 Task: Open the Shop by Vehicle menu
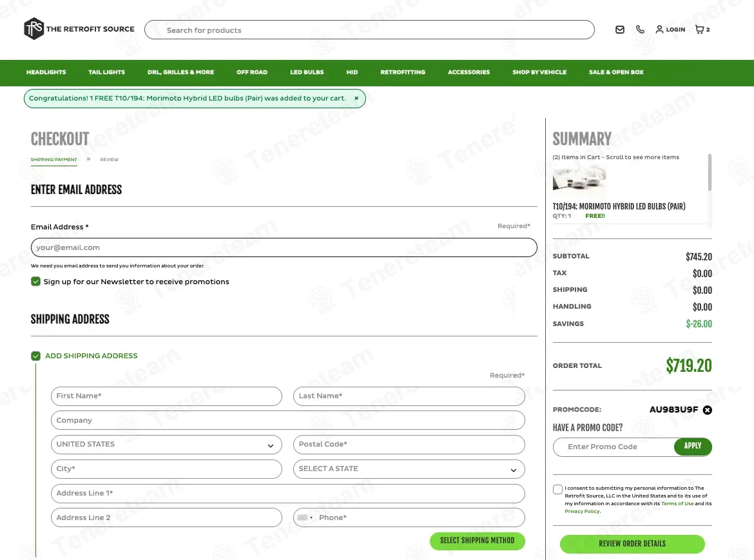click(x=539, y=72)
